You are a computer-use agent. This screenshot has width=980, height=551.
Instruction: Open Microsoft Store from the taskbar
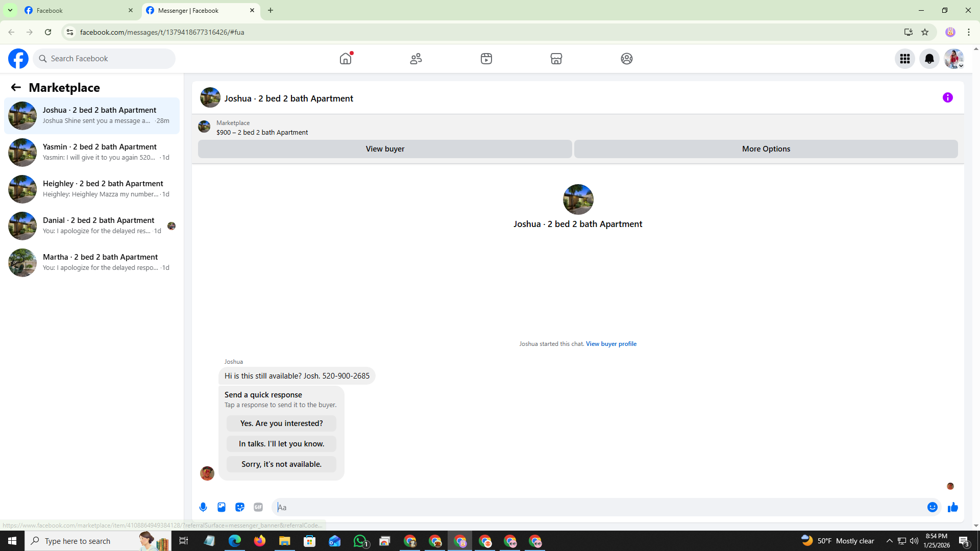(x=310, y=541)
